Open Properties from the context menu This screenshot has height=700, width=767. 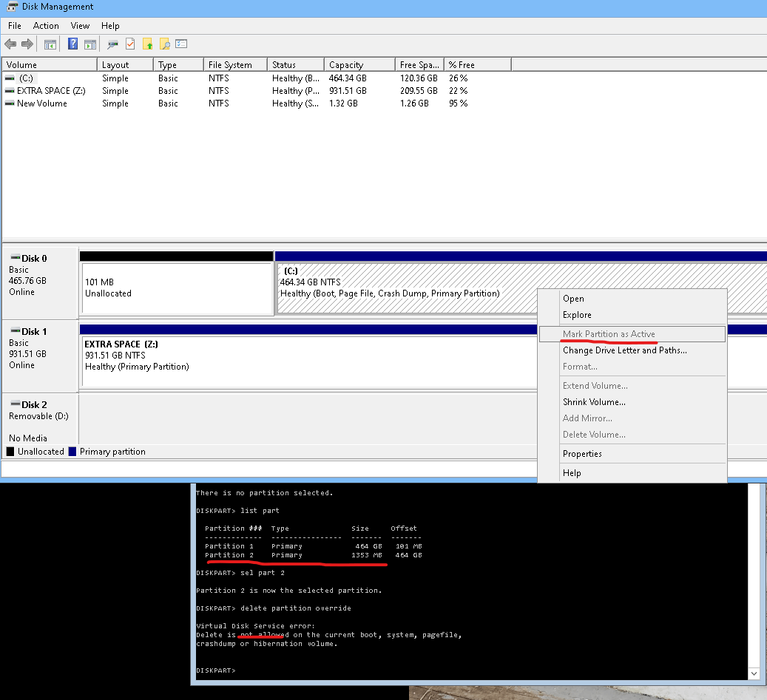(x=582, y=454)
